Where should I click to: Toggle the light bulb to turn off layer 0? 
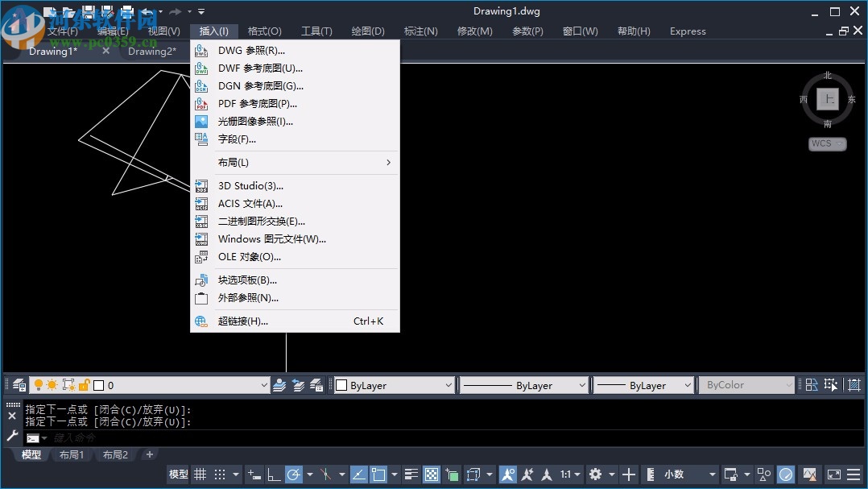pyautogui.click(x=39, y=385)
